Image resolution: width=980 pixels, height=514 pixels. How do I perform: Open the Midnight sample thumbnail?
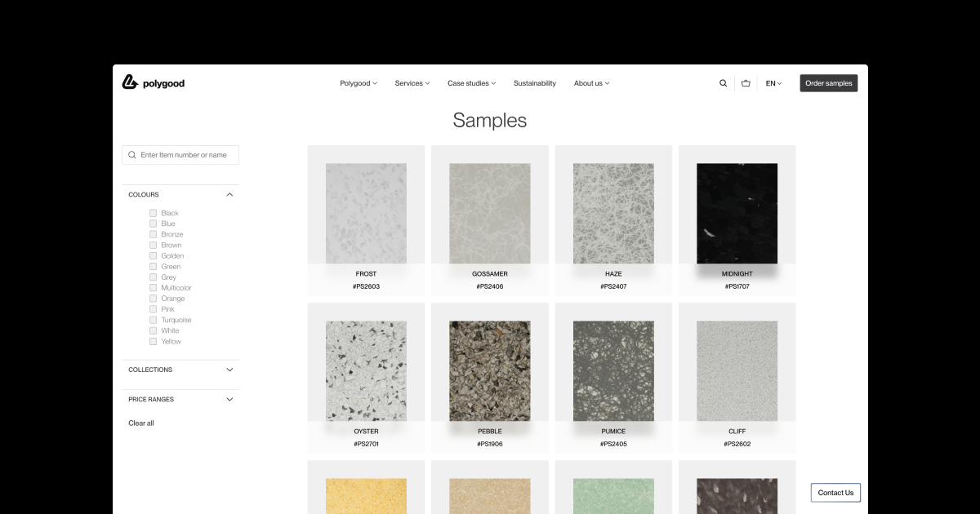click(x=737, y=213)
